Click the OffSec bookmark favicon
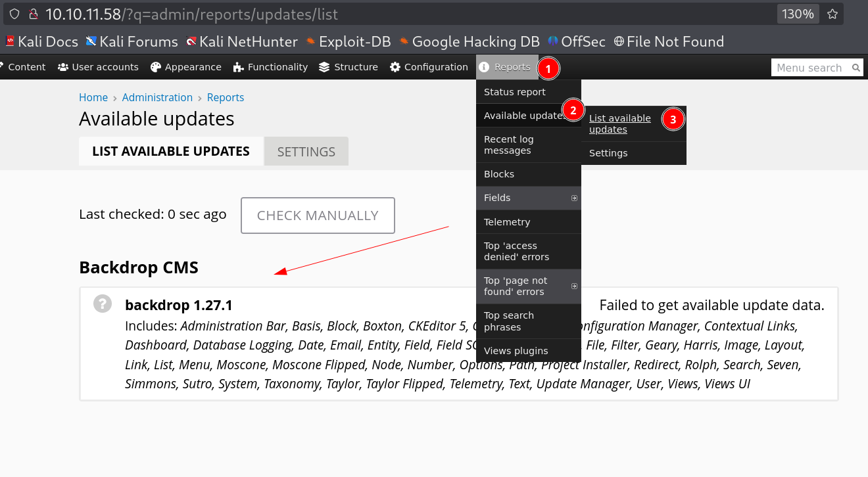Screen dimensions: 868x477 [x=553, y=41]
